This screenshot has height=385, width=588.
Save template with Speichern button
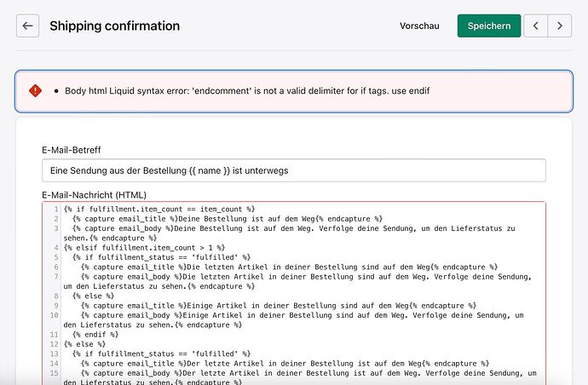489,26
